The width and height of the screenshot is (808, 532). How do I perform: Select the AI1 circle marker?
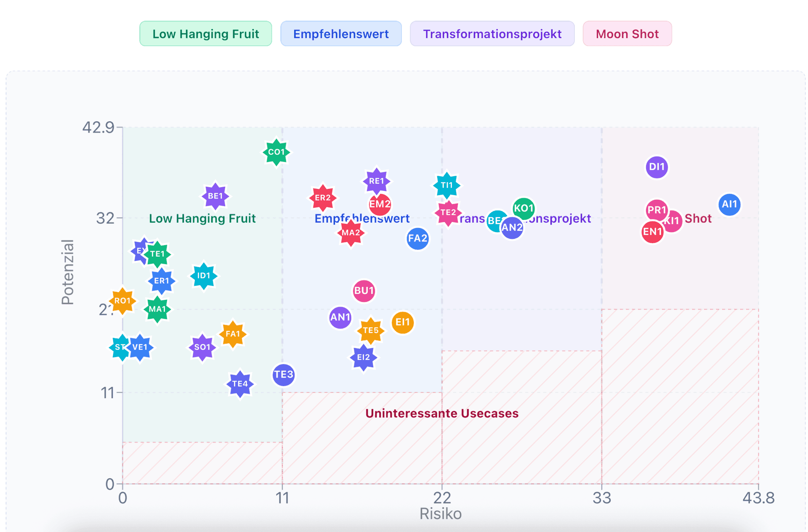pyautogui.click(x=729, y=205)
